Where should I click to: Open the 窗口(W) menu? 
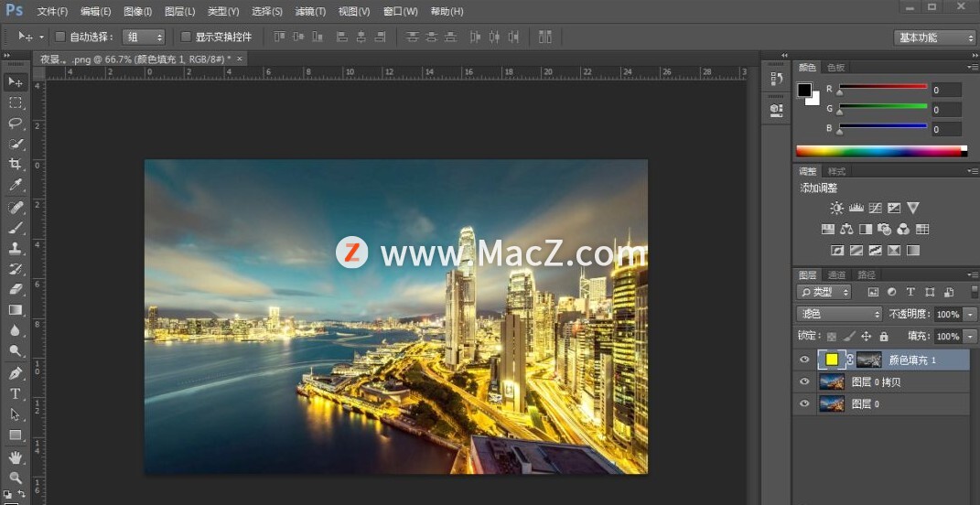coord(400,12)
